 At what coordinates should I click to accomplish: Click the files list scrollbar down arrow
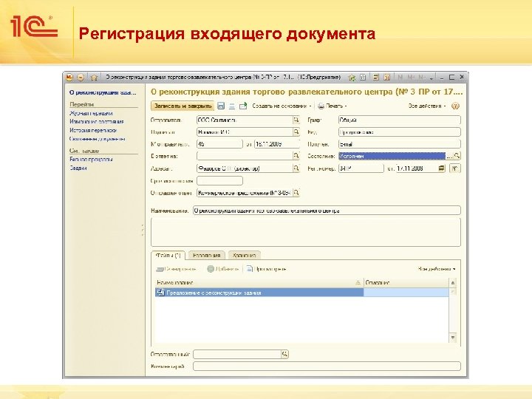453,338
